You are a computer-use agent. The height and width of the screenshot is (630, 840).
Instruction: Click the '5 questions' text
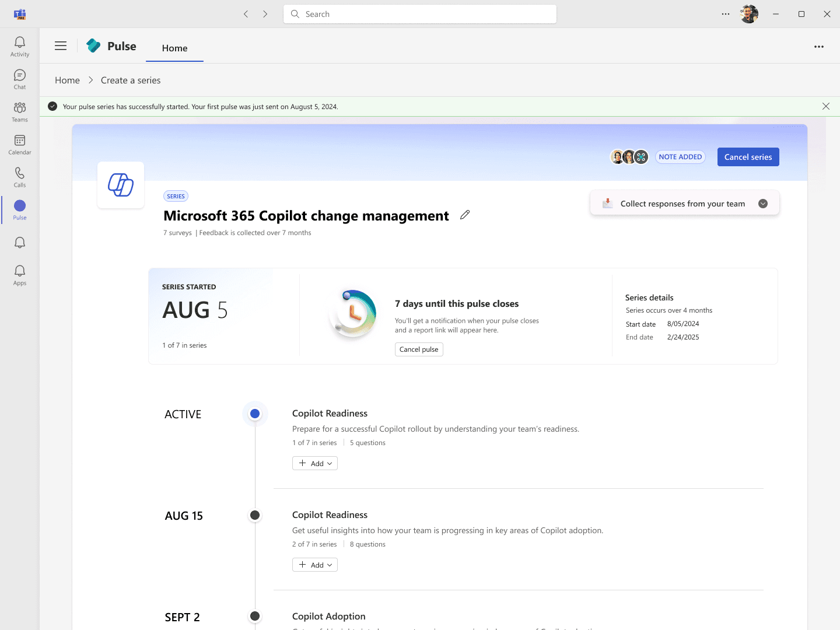tap(367, 443)
